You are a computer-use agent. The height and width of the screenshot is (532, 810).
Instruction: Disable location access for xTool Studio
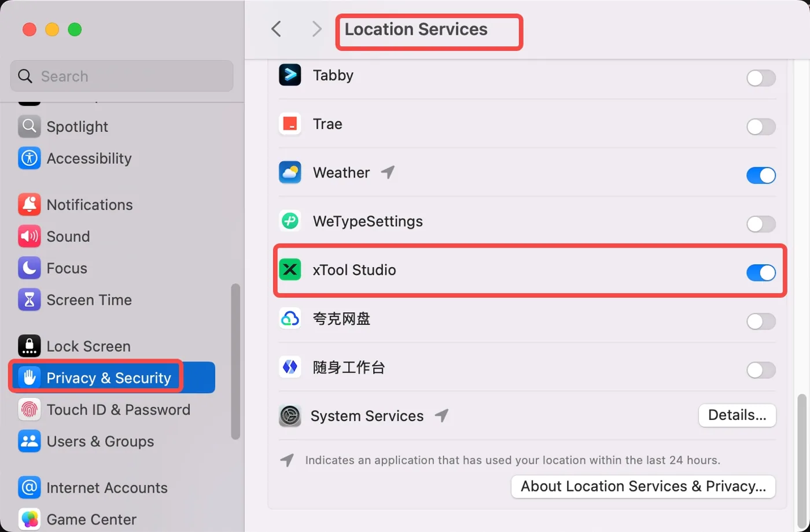click(x=761, y=272)
